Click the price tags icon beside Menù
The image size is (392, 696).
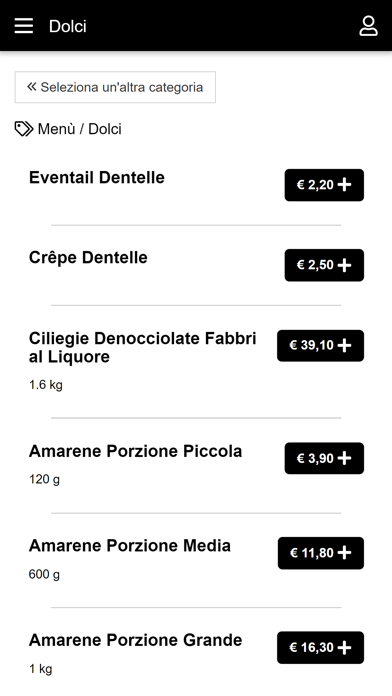(x=24, y=129)
